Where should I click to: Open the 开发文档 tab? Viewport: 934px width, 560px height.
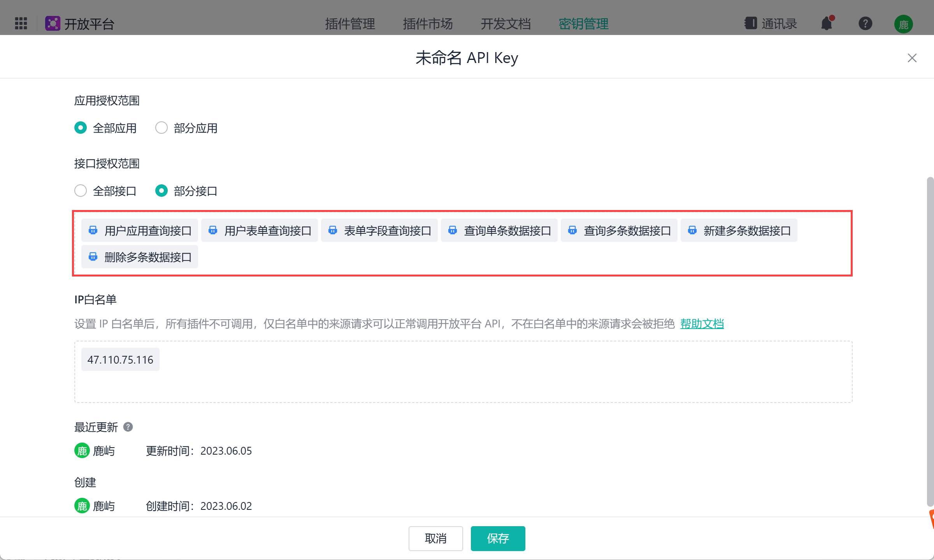pos(506,24)
